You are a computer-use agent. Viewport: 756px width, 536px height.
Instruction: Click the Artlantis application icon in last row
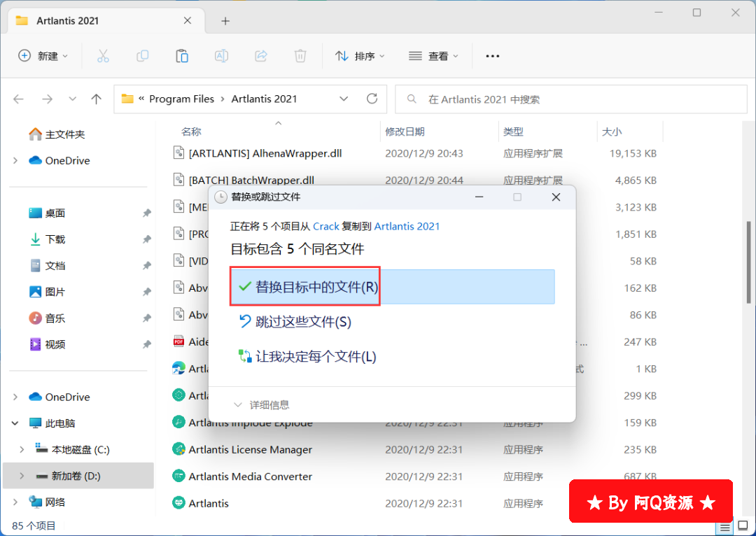point(179,503)
